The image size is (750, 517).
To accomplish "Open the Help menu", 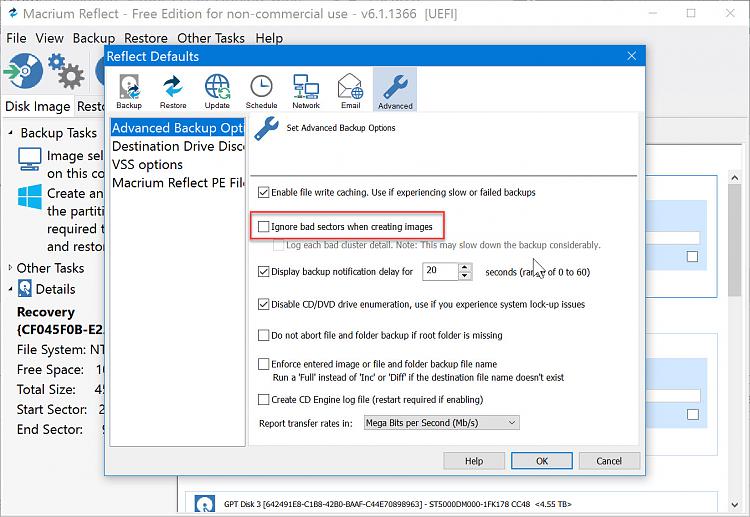I will tap(269, 38).
